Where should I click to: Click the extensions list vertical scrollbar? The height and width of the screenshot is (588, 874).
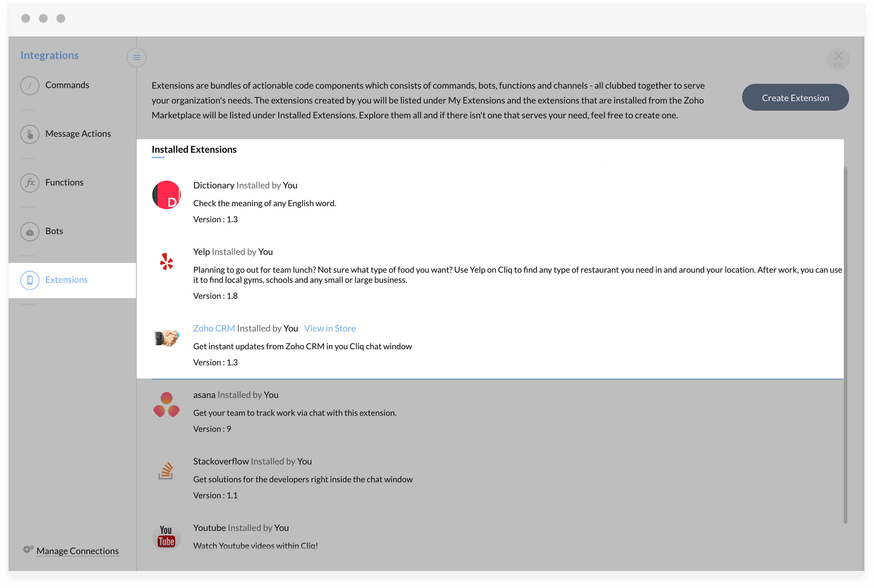(x=845, y=345)
